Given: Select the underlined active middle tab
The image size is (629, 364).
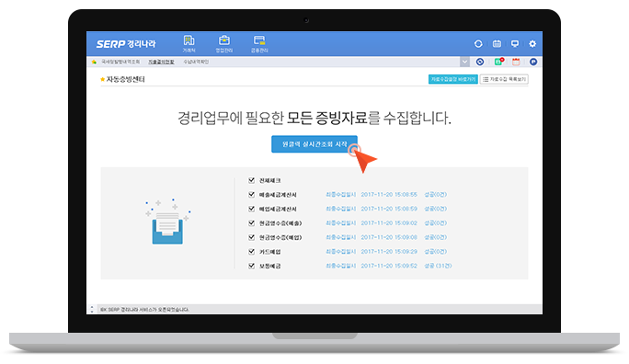Looking at the screenshot, I should [x=161, y=62].
